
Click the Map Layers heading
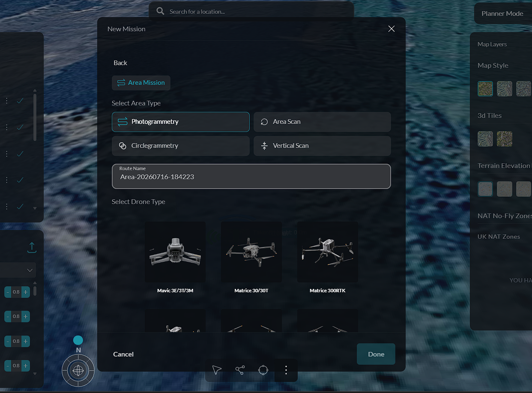pos(492,44)
